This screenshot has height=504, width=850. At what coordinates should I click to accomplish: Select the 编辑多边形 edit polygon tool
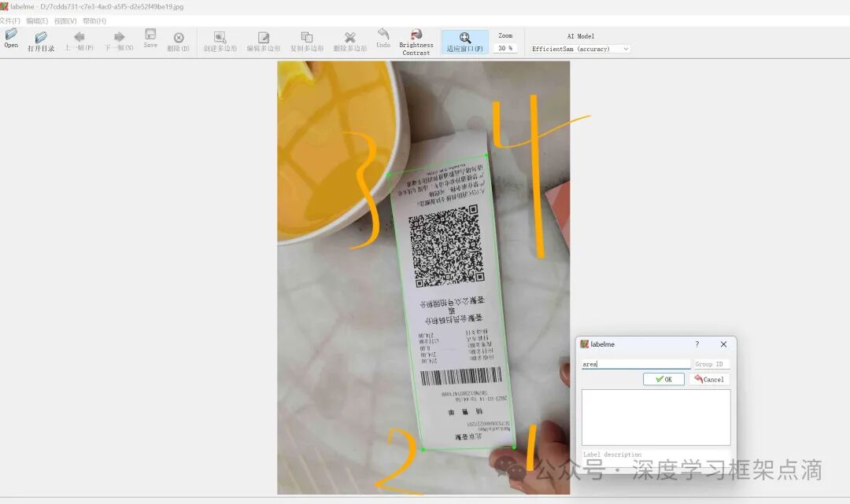pos(264,41)
